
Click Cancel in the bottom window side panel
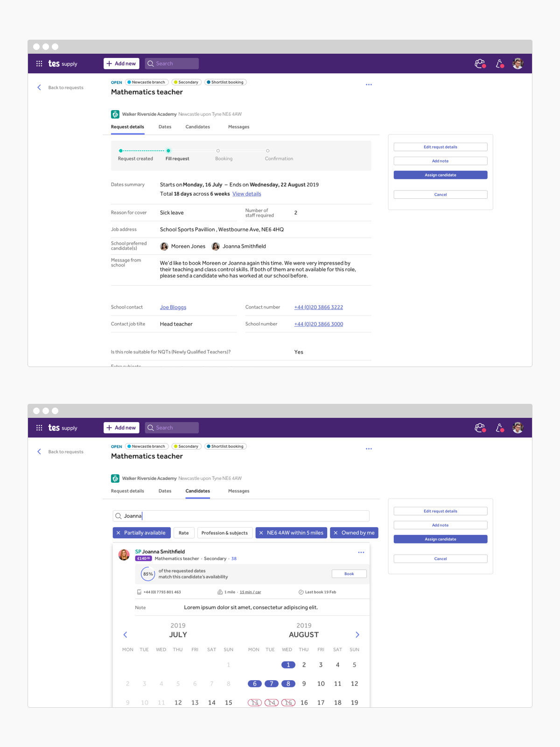[441, 559]
